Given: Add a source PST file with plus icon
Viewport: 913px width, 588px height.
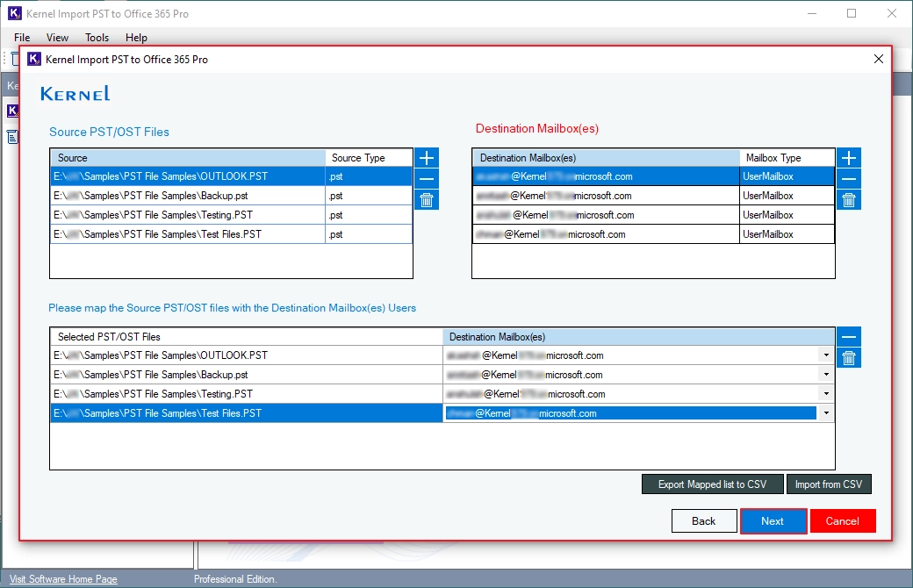Looking at the screenshot, I should pyautogui.click(x=427, y=158).
